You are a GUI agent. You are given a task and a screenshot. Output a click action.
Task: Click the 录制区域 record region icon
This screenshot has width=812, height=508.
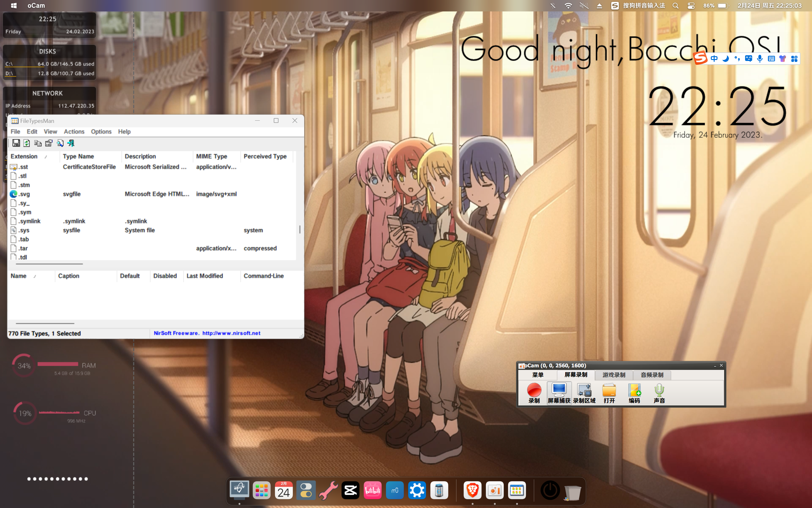(x=584, y=393)
